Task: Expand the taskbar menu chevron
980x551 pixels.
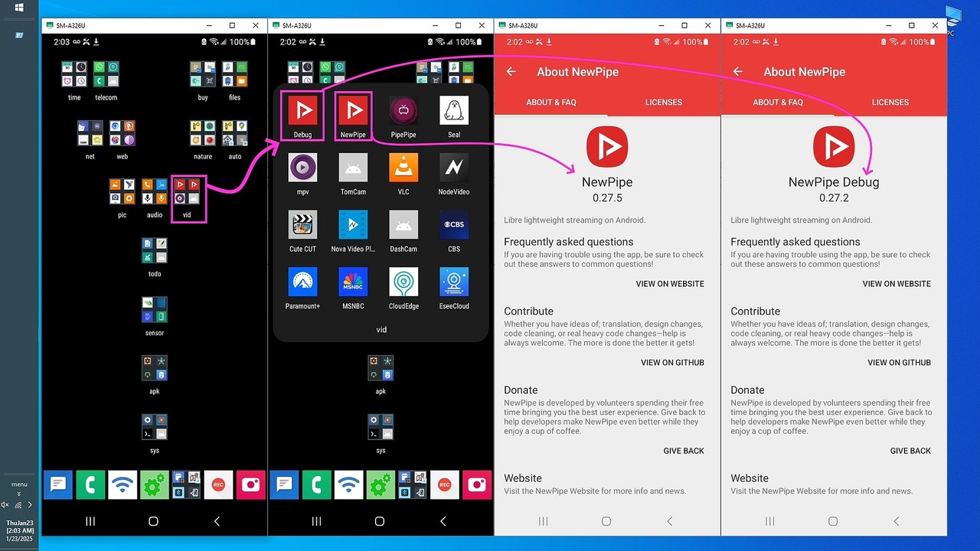Action: 19,494
